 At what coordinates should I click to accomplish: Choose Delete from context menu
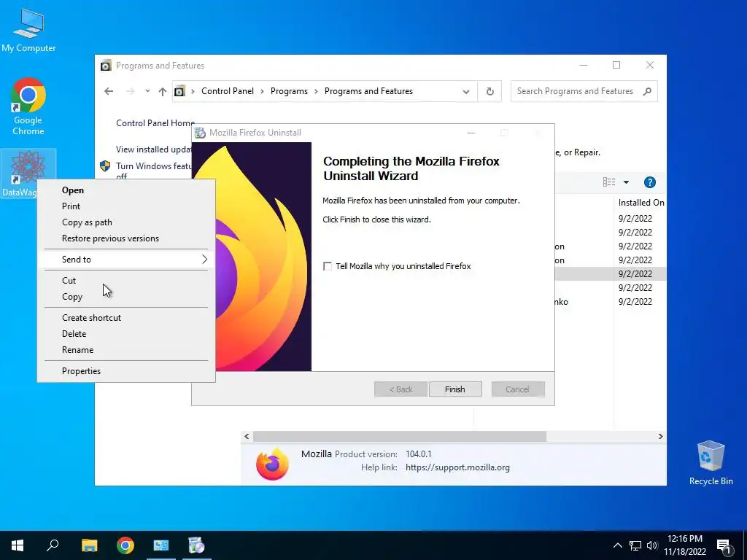(126, 334)
